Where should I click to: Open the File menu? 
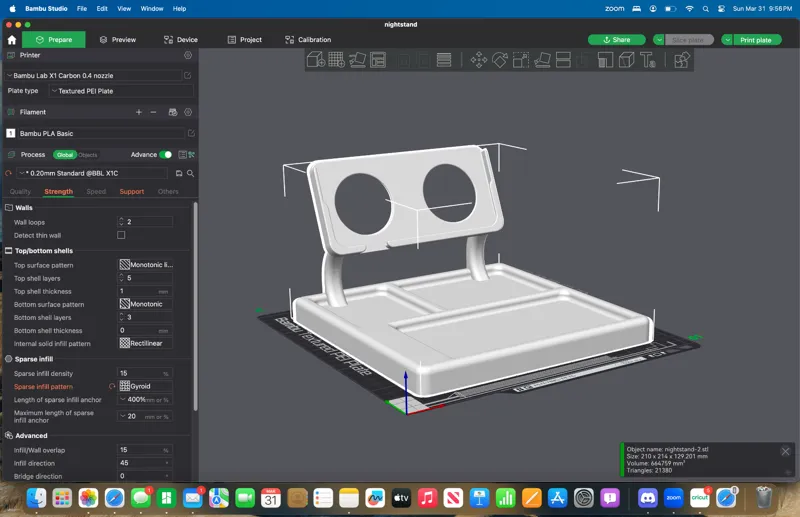[82, 9]
